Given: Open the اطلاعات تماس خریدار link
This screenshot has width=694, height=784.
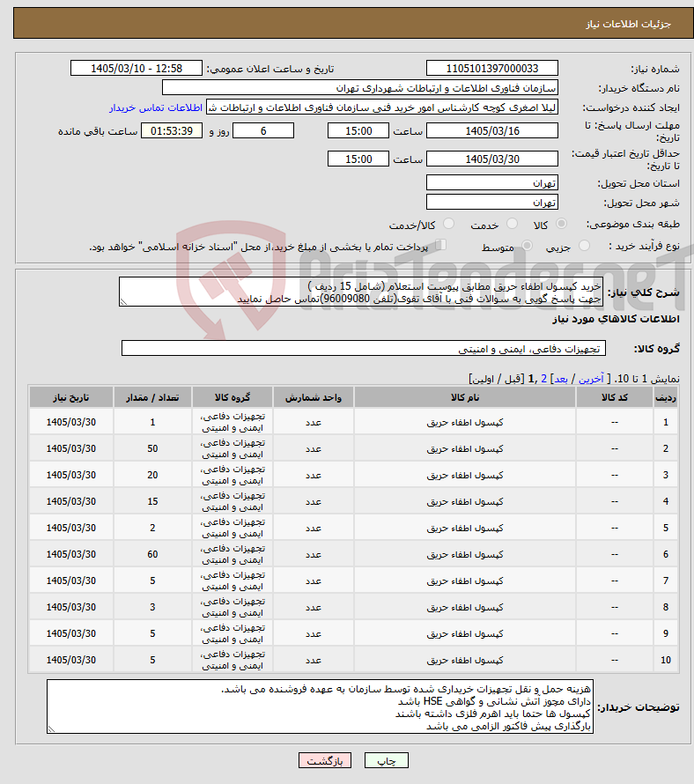Looking at the screenshot, I should coord(156,107).
